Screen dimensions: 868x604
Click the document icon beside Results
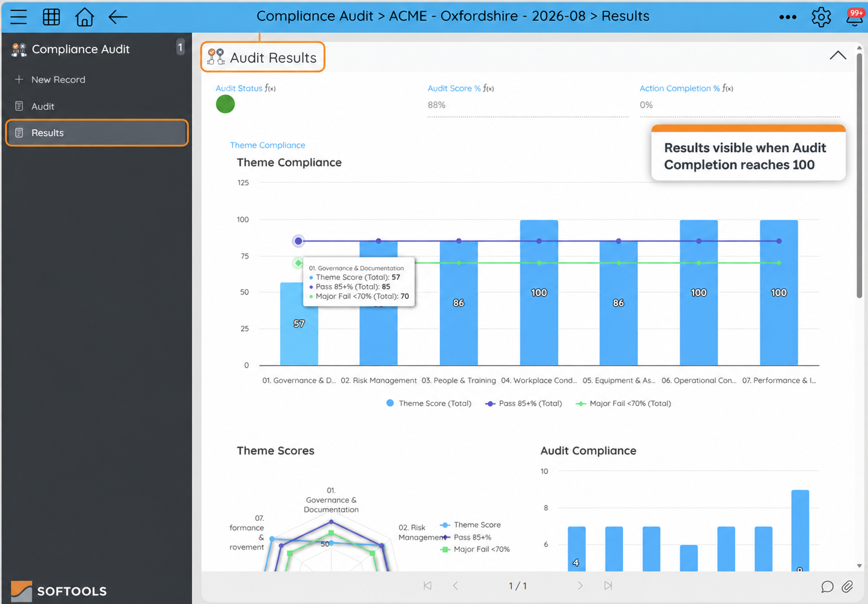click(x=19, y=133)
